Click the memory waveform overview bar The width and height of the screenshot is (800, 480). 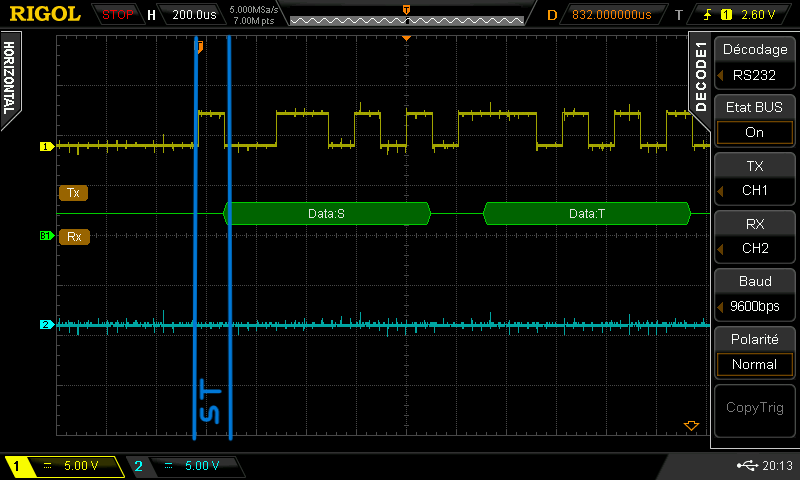(407, 20)
